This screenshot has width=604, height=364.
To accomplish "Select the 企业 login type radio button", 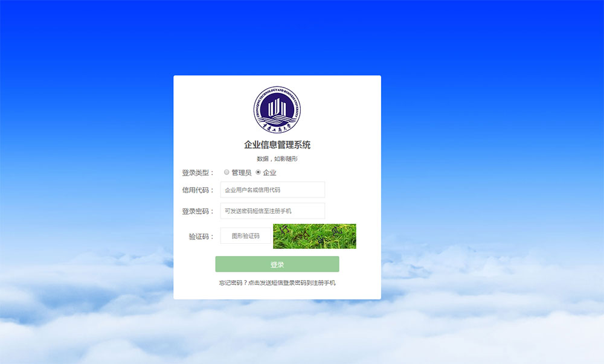I will click(x=259, y=172).
